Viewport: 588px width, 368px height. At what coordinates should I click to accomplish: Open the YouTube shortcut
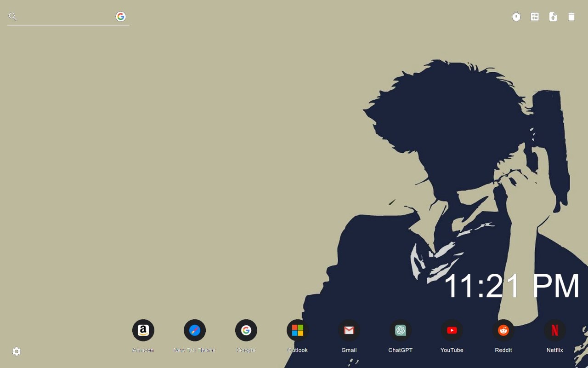(452, 330)
